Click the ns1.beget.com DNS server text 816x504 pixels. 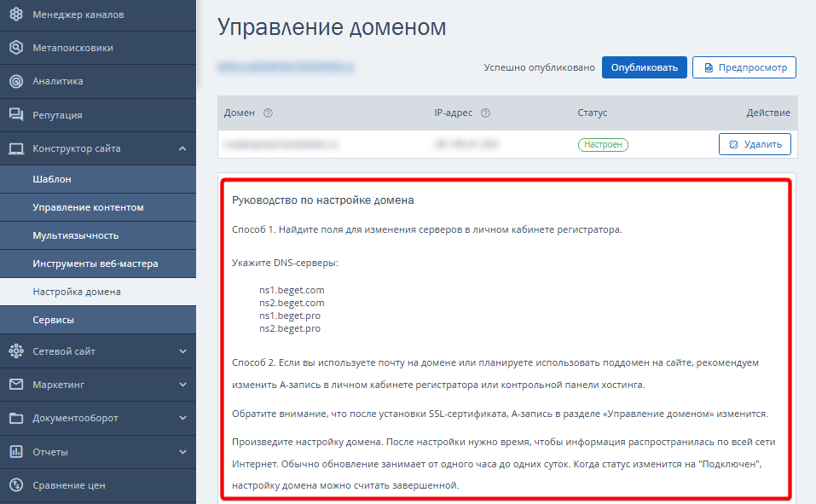[x=292, y=290]
